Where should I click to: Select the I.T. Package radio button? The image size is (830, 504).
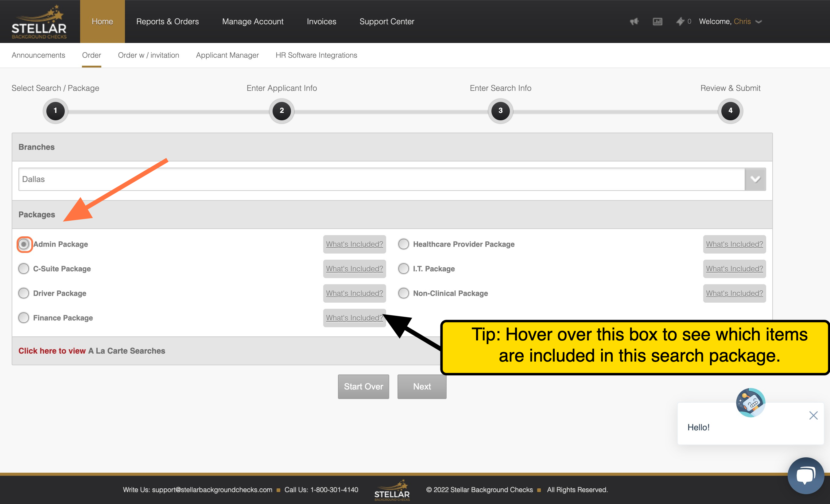click(404, 269)
